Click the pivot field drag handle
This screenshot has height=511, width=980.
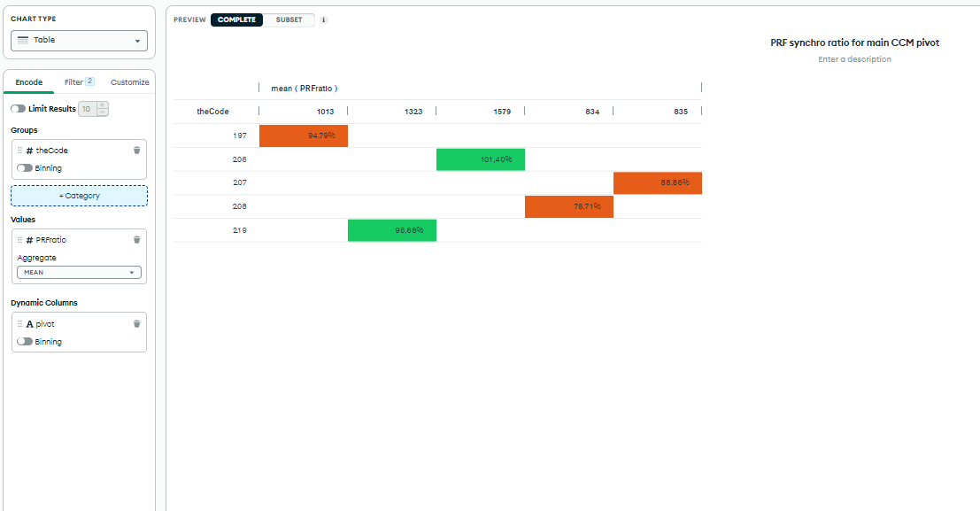(20, 324)
